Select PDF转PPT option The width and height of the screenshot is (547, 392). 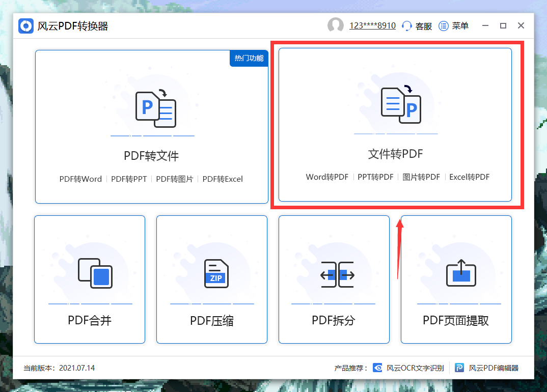pyautogui.click(x=129, y=179)
